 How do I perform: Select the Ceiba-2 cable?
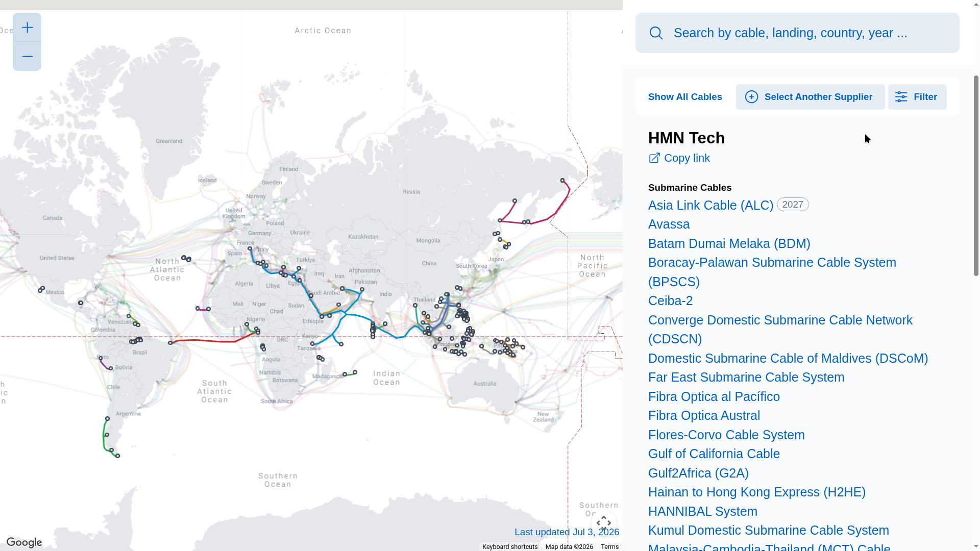pos(670,300)
